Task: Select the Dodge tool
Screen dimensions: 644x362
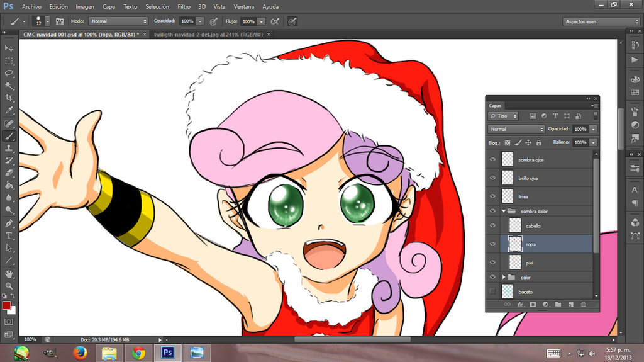Action: [x=9, y=210]
